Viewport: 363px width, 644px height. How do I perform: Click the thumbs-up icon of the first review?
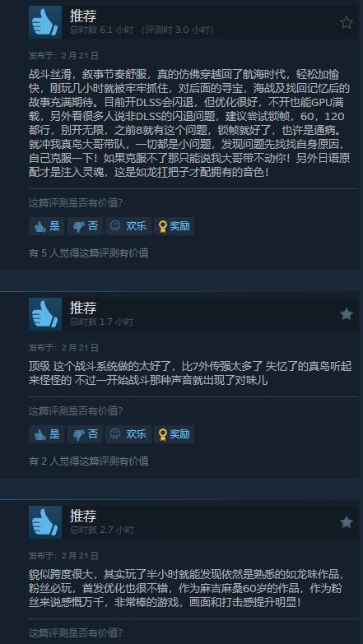coord(45,22)
